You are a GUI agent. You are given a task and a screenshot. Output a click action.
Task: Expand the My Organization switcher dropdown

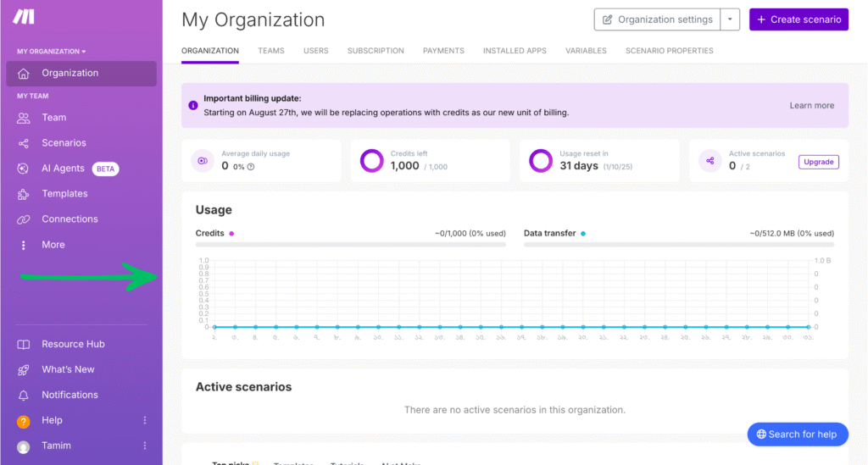click(52, 52)
